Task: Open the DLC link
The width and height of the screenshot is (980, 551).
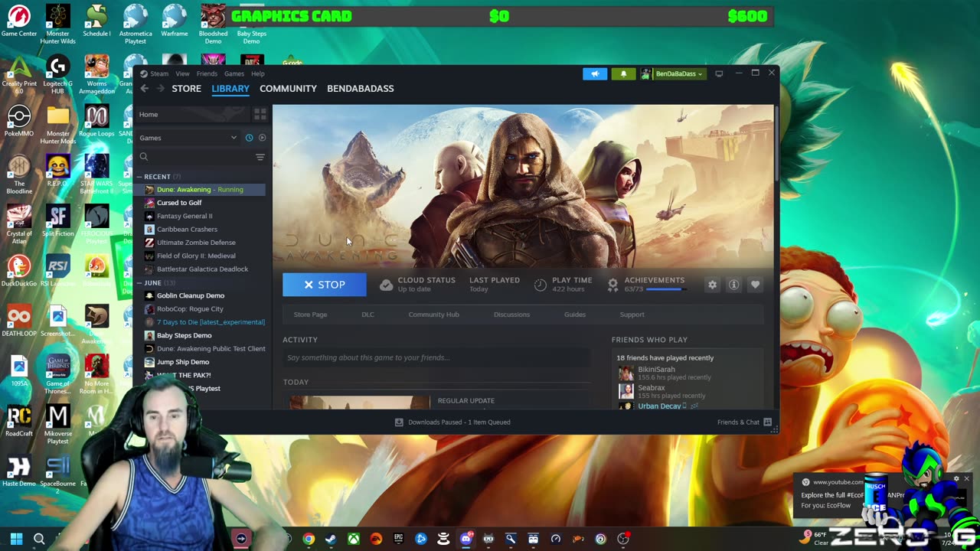Action: click(367, 315)
